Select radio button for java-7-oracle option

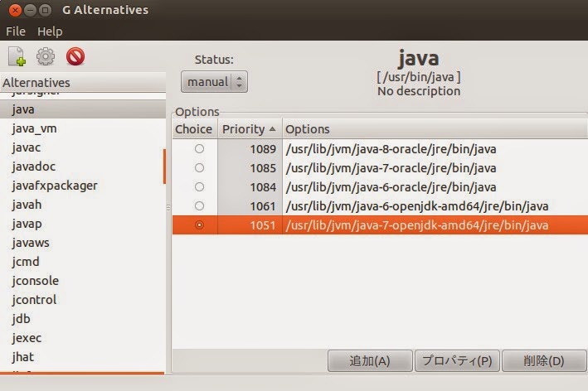click(200, 168)
